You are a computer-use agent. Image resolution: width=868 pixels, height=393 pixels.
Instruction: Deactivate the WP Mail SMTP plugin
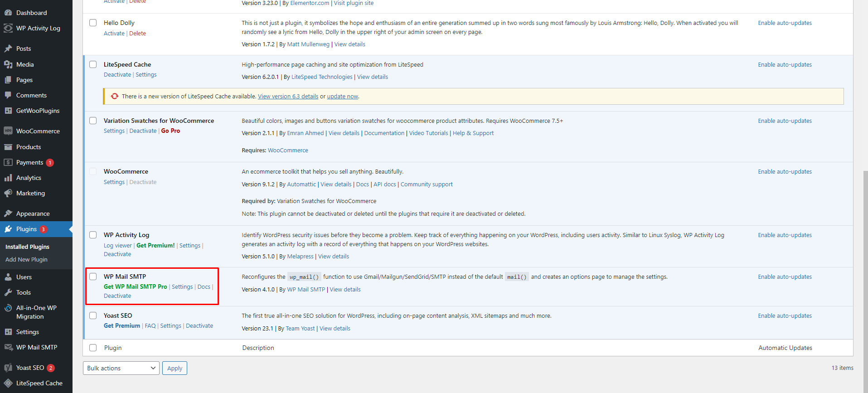[117, 296]
